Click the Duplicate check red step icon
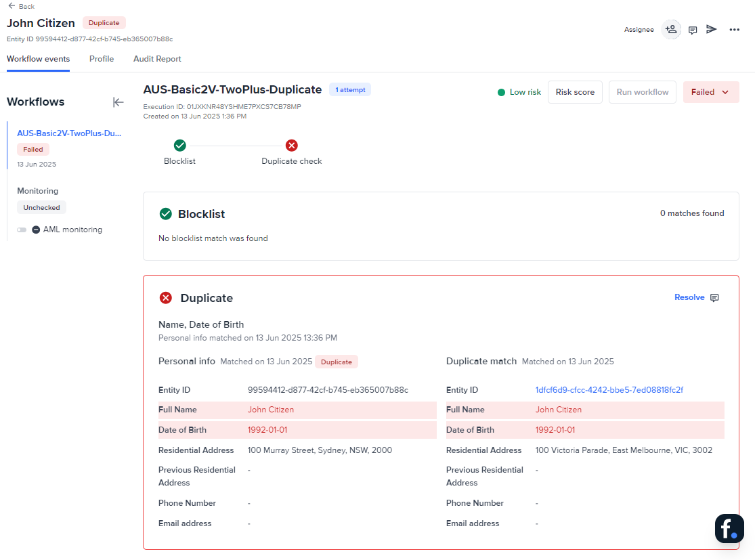 291,145
